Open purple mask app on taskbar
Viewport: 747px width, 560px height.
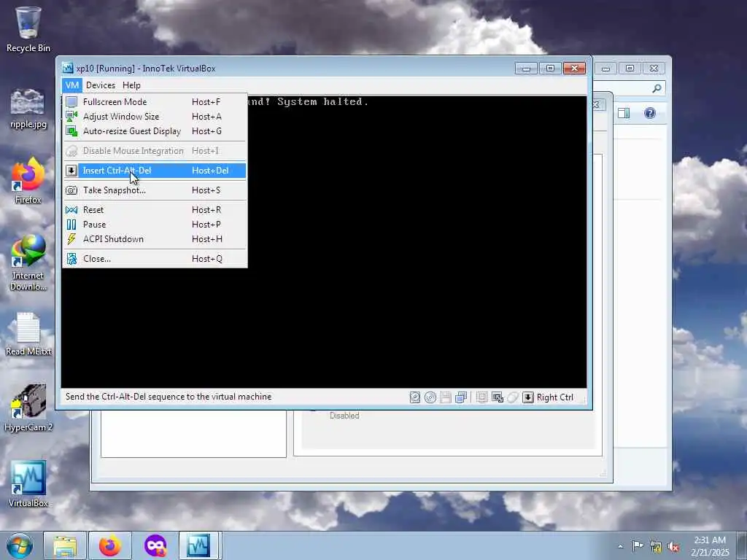pos(155,545)
